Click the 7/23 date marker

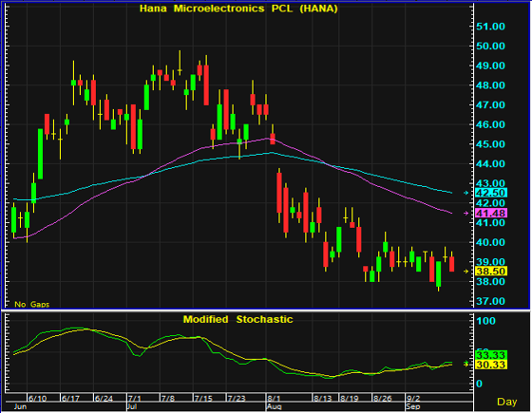pos(237,399)
